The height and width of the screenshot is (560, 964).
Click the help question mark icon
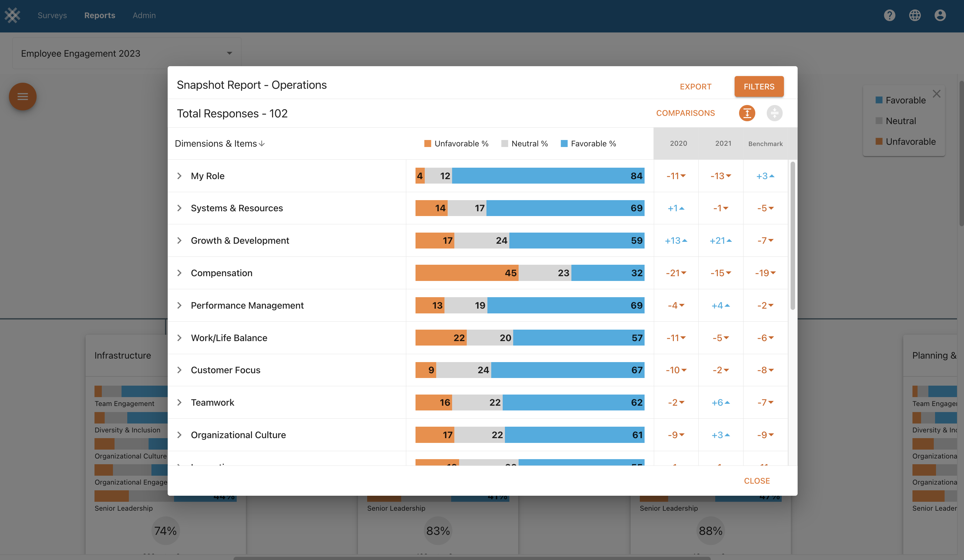tap(890, 15)
